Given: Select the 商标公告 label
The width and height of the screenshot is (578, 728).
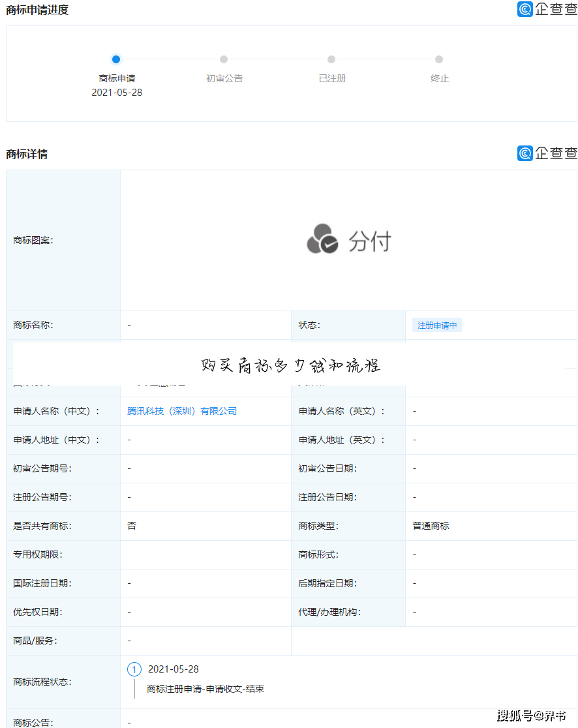Looking at the screenshot, I should tap(33, 723).
